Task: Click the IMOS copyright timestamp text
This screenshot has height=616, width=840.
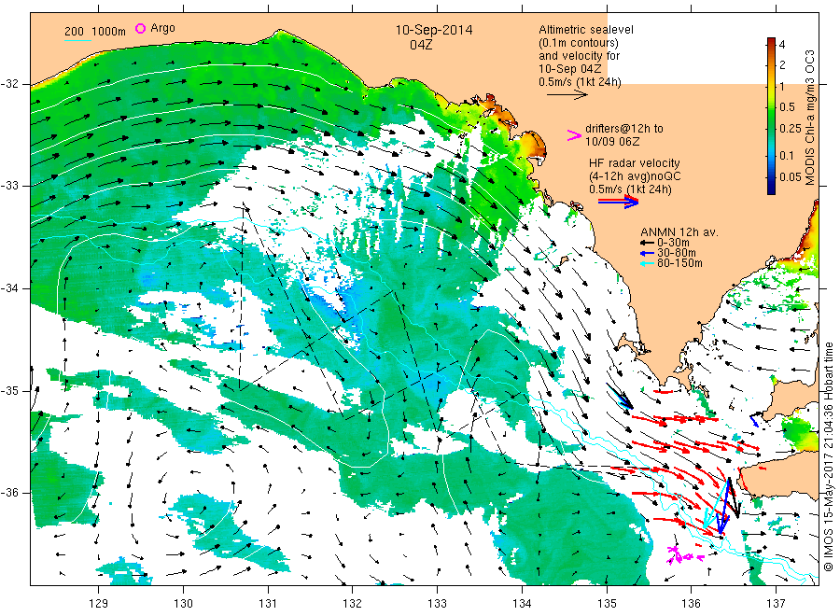Action: coord(829,457)
